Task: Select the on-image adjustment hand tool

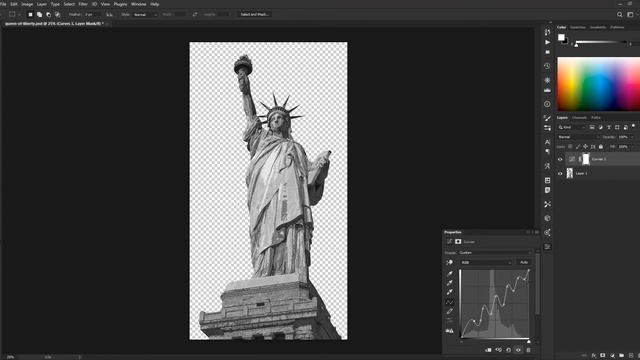Action: (x=449, y=262)
